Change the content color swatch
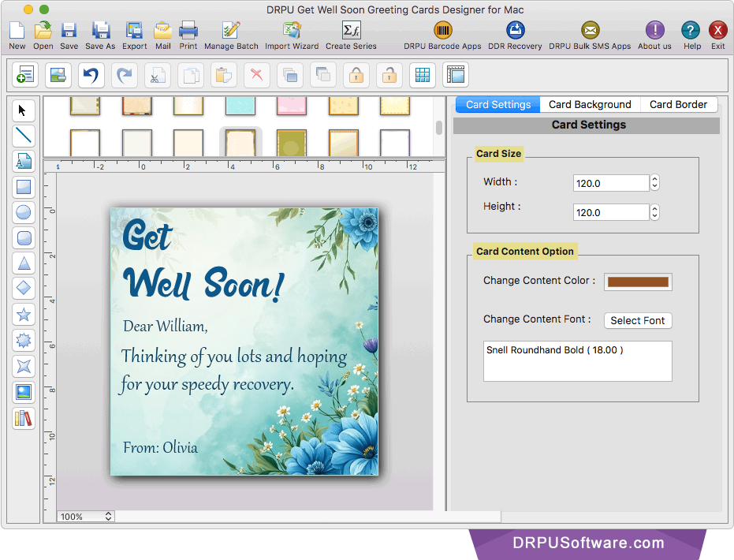 [636, 282]
